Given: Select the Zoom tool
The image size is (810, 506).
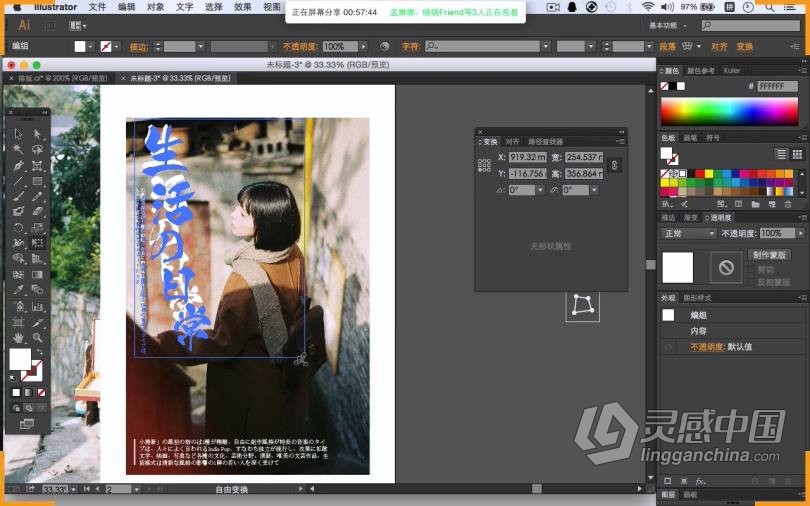Looking at the screenshot, I should coord(37,338).
